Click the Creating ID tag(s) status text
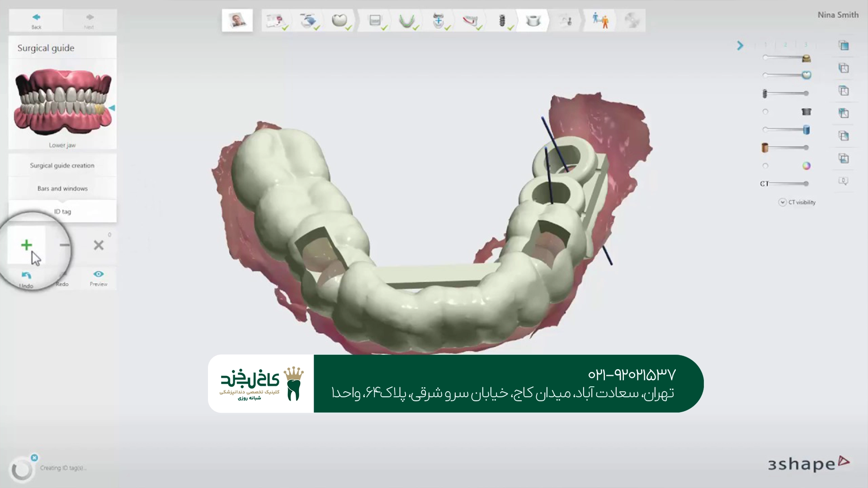The width and height of the screenshot is (868, 488). point(63,468)
